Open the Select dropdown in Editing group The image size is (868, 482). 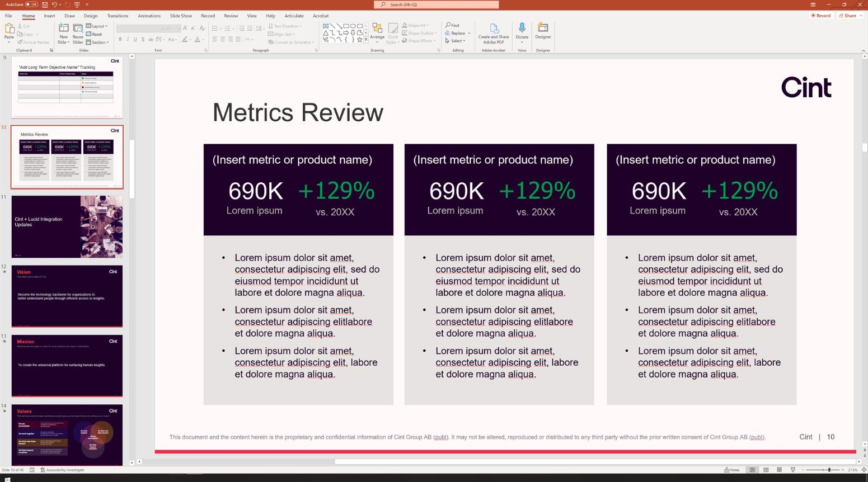pos(456,41)
